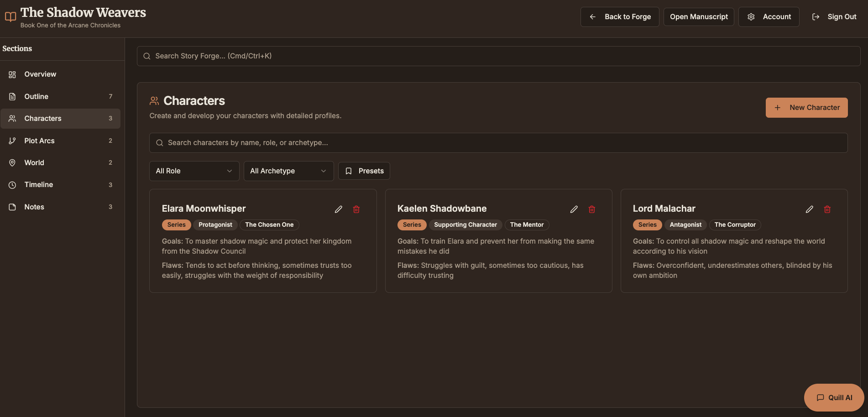Edit Elara Moonwhisper with pencil icon
This screenshot has height=417, width=868.
click(339, 209)
